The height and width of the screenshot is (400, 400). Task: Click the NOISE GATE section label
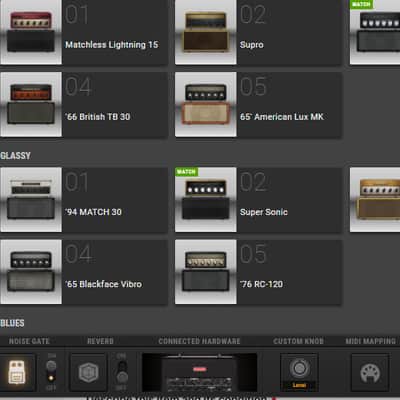(x=29, y=341)
